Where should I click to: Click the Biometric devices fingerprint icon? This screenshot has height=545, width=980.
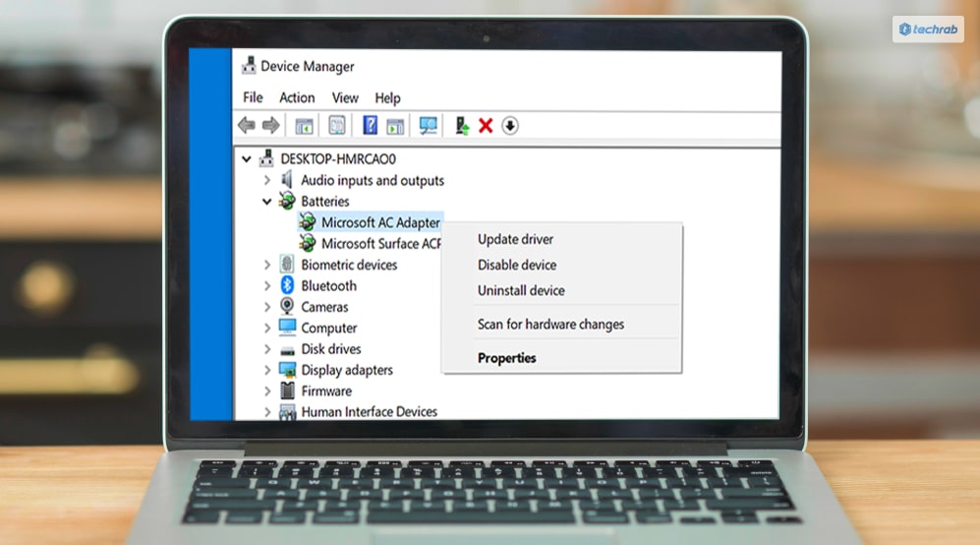[287, 264]
